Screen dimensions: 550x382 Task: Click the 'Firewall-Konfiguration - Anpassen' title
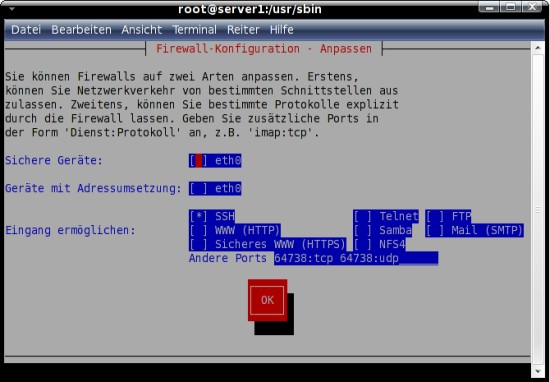pos(264,48)
